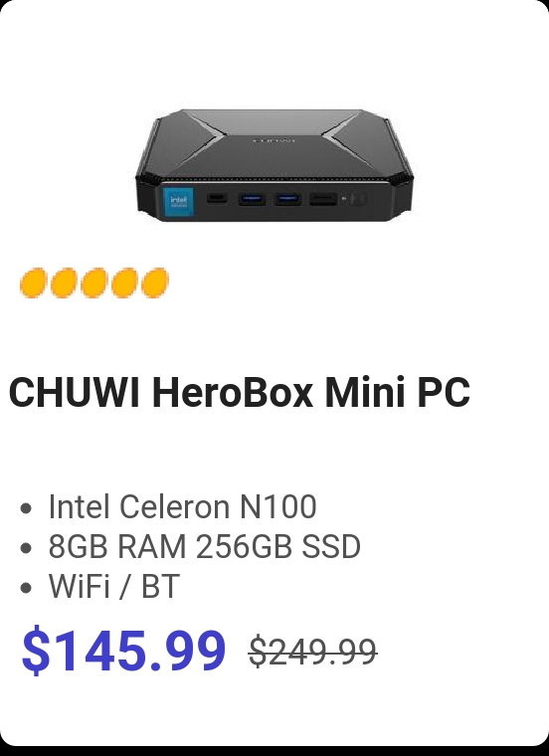
Task: Click the crossed-out $249.99 original price
Action: click(x=313, y=652)
